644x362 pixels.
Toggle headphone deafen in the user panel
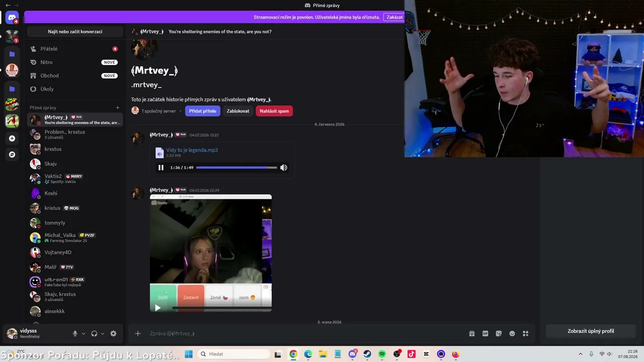[x=94, y=333]
